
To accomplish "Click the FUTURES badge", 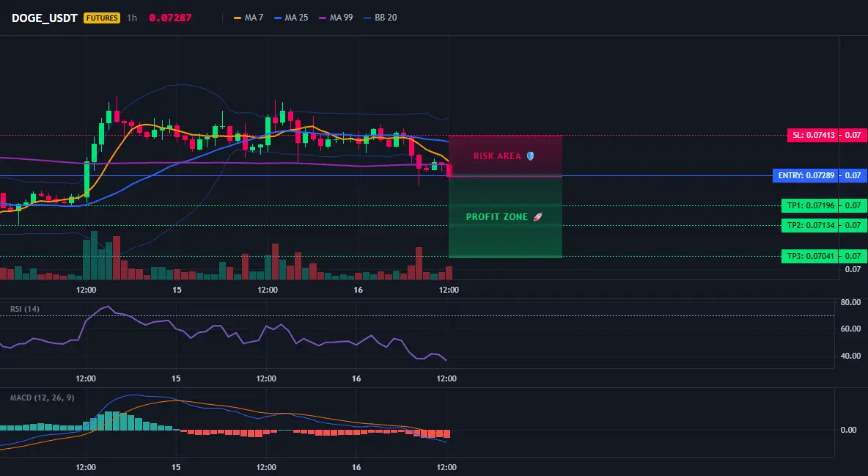I will coord(102,18).
